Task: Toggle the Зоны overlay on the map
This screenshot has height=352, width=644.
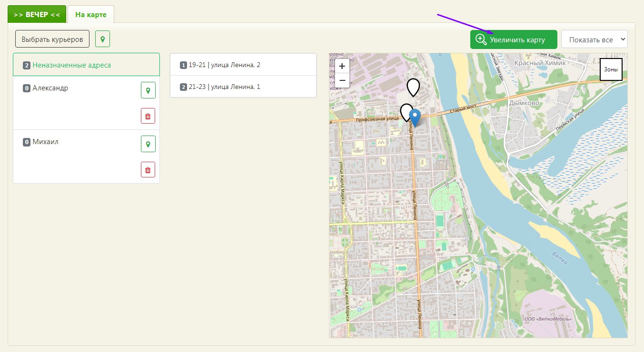Action: click(x=611, y=69)
